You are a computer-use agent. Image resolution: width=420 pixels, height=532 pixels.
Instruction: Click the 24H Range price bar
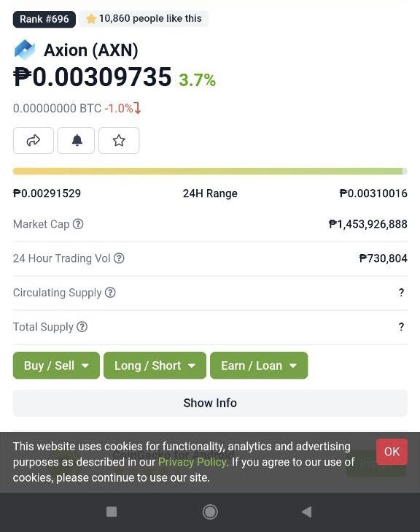pos(210,171)
